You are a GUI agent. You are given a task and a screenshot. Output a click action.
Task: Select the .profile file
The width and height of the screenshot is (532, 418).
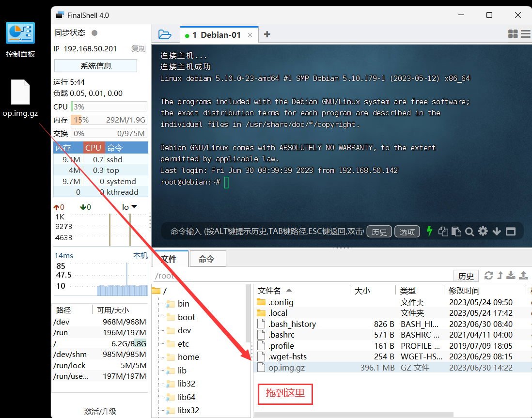[x=392, y=346]
